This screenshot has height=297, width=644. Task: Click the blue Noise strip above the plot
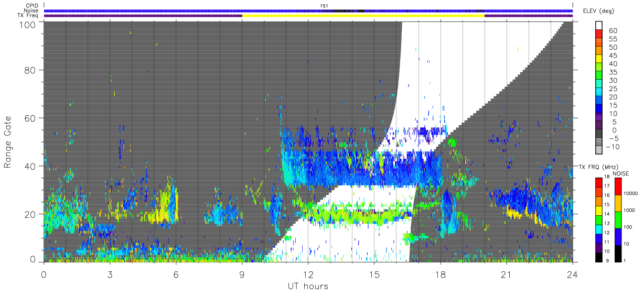pos(308,10)
